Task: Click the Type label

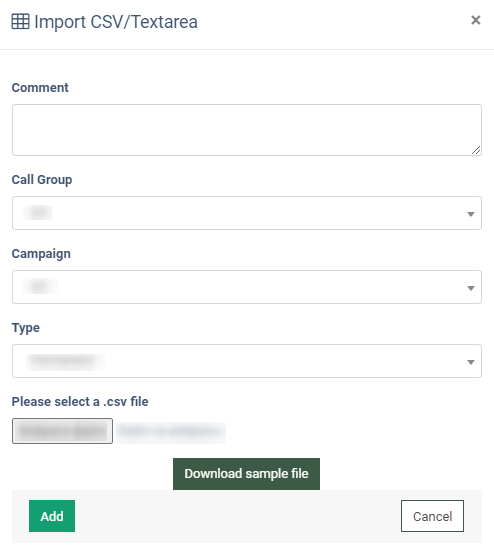Action: 26,328
